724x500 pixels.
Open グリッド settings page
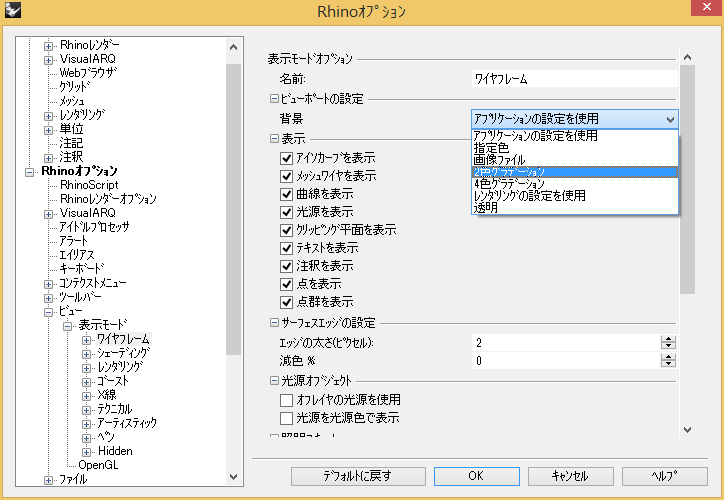(x=74, y=87)
